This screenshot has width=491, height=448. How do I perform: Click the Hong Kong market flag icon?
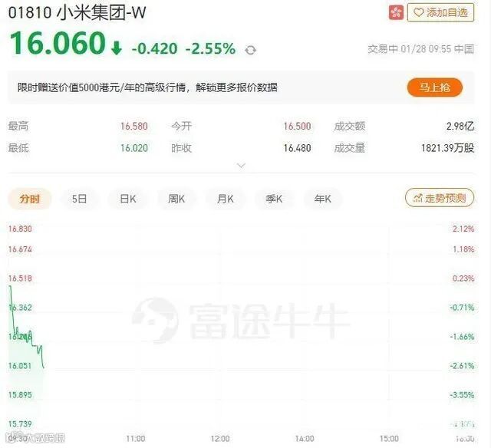(396, 12)
